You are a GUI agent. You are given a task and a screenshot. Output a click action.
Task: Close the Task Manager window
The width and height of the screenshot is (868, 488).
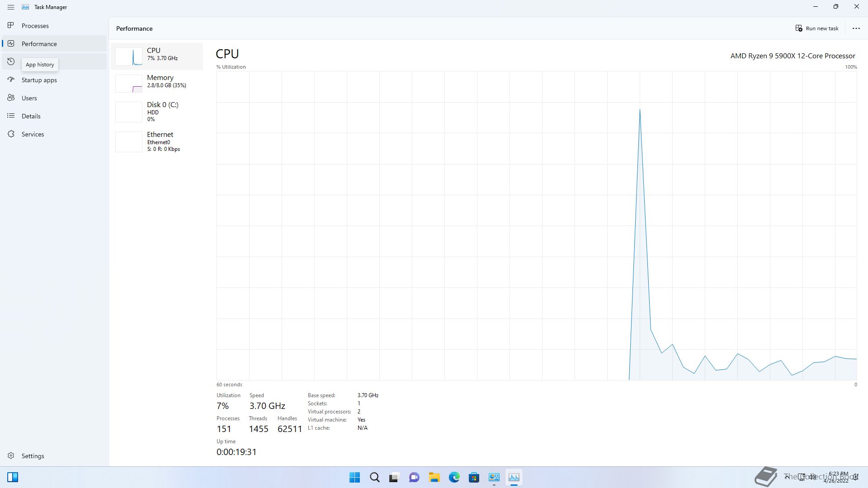[857, 7]
